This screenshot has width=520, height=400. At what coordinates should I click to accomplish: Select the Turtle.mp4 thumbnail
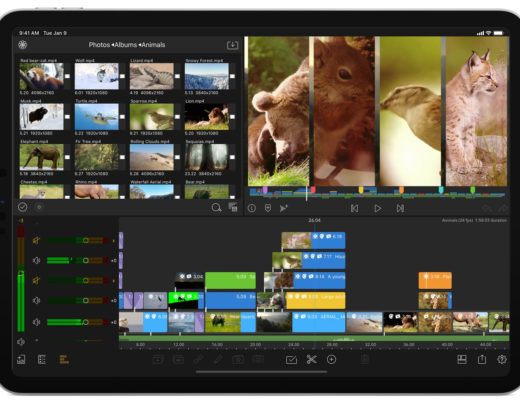pos(96,117)
